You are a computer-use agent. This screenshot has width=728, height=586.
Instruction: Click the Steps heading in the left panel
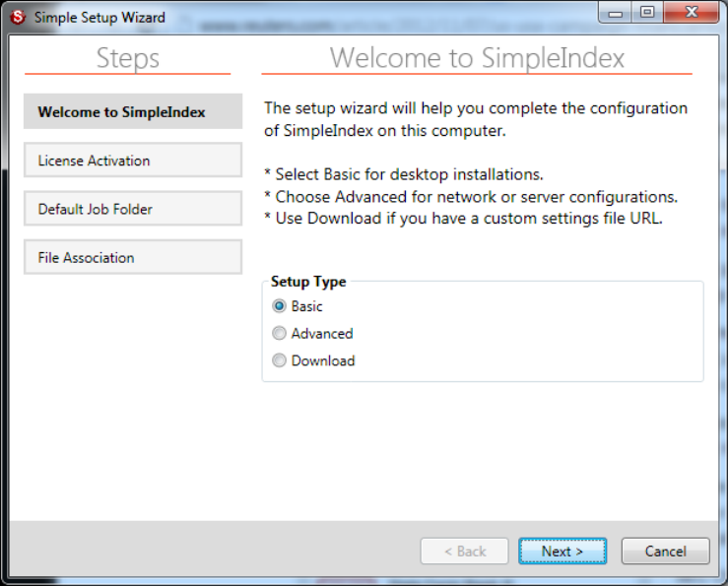127,58
